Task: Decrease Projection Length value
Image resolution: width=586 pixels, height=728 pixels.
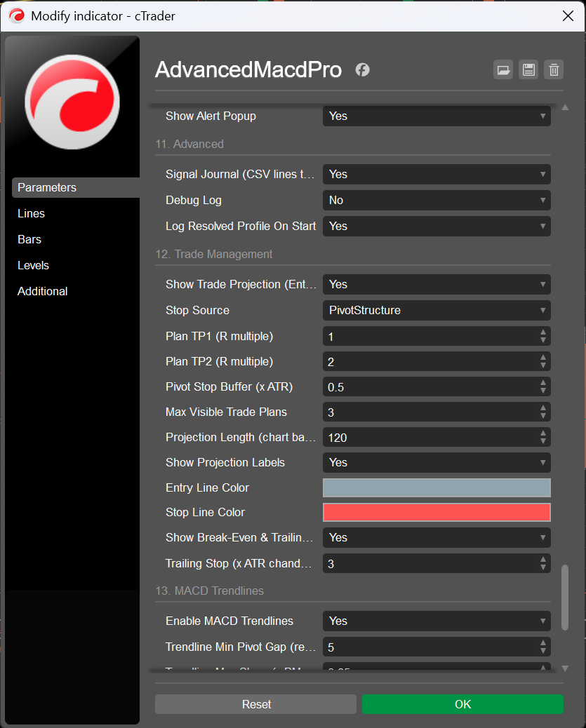Action: (543, 442)
